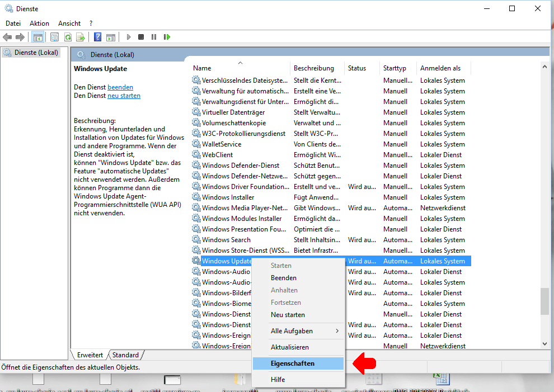Click the scrollbar up arrow of the services list
Viewport: 554px width, 392px height.
544,67
